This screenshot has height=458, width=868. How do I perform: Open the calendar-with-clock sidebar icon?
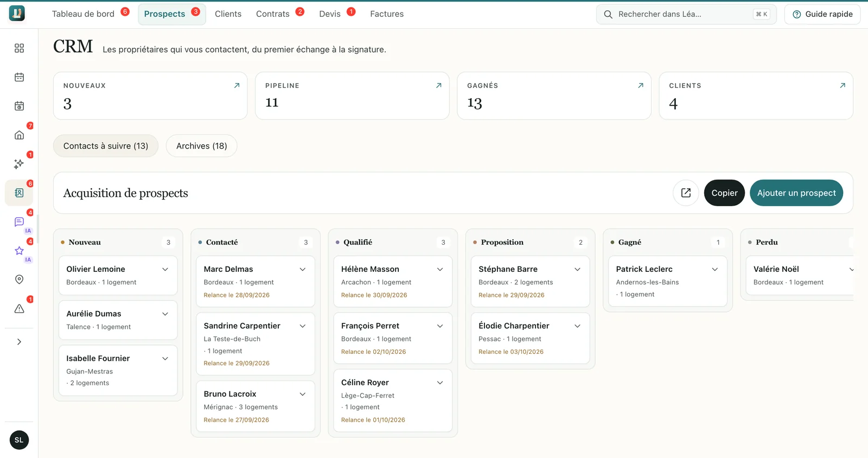(x=19, y=106)
